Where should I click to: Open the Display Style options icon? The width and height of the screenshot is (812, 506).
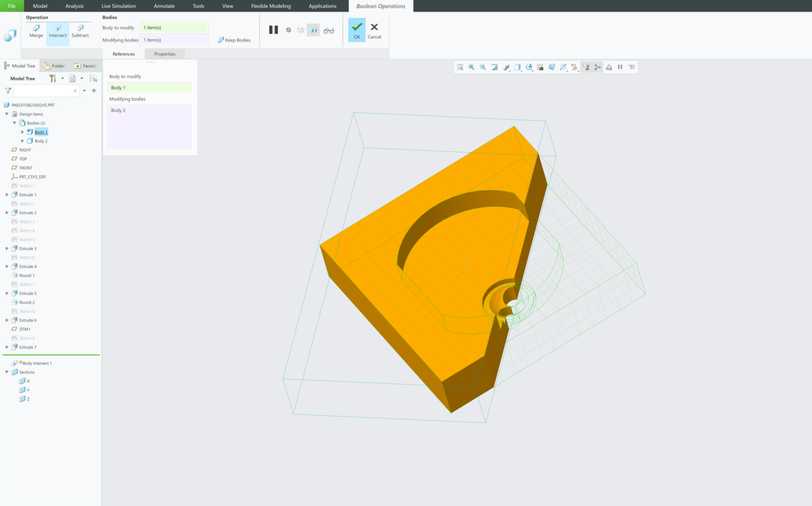(517, 67)
